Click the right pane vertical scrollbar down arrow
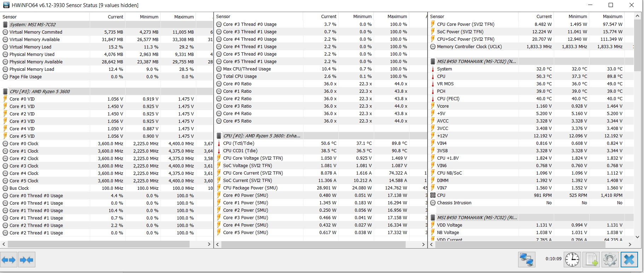The height and width of the screenshot is (273, 644). 637,237
